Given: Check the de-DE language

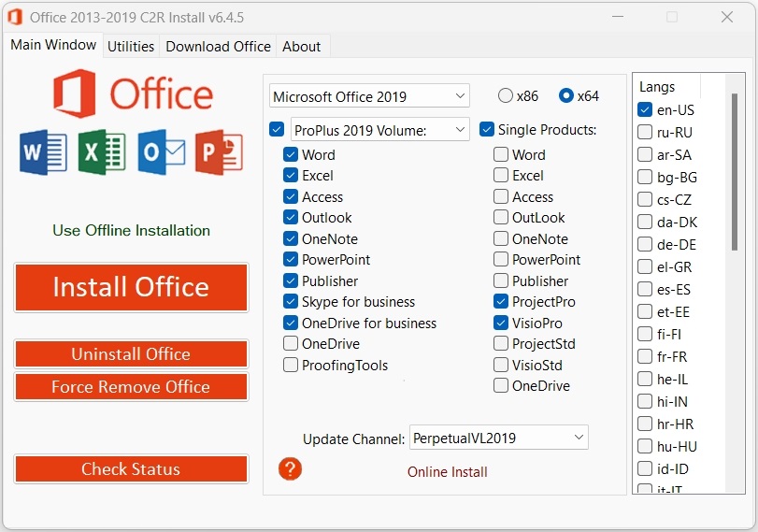Looking at the screenshot, I should click(x=645, y=244).
